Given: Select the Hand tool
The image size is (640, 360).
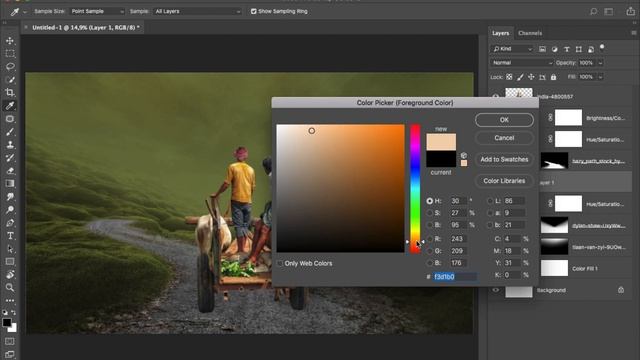Looking at the screenshot, I should click(x=10, y=275).
